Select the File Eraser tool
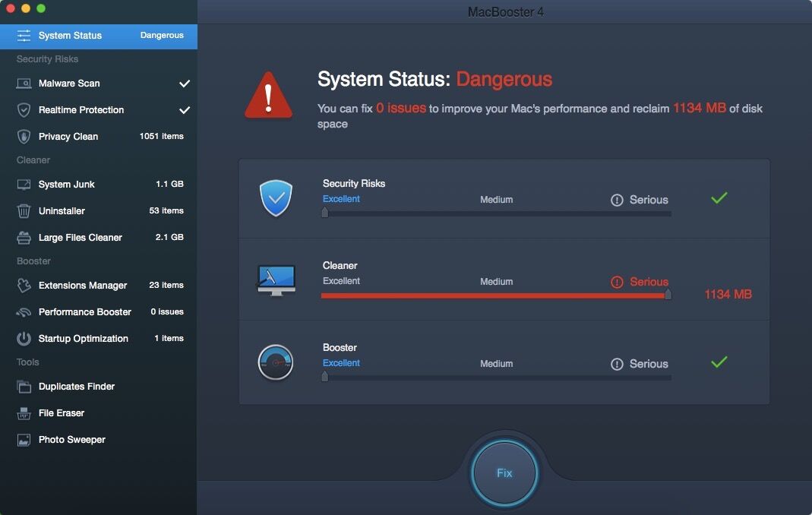The height and width of the screenshot is (515, 812). [x=99, y=413]
